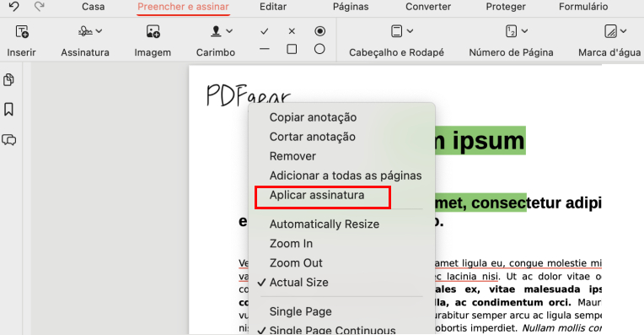The image size is (644, 335).
Task: Click the 'consectetur adipi' subheading text
Action: (536, 203)
